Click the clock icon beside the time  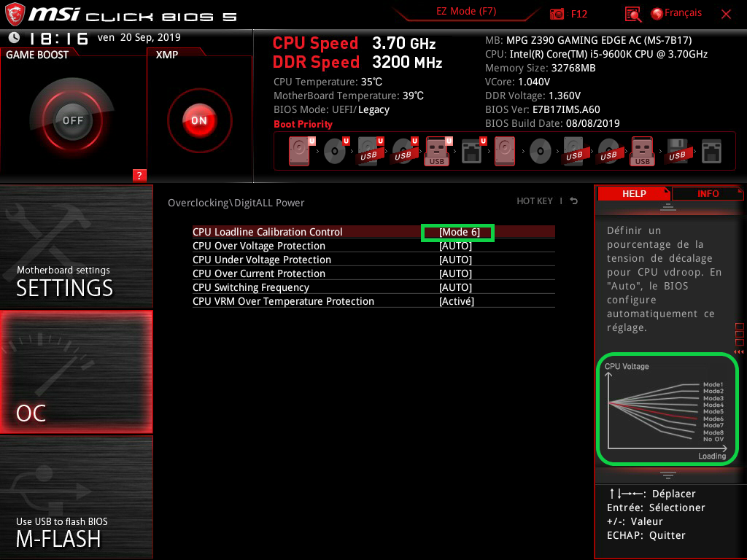pyautogui.click(x=15, y=37)
